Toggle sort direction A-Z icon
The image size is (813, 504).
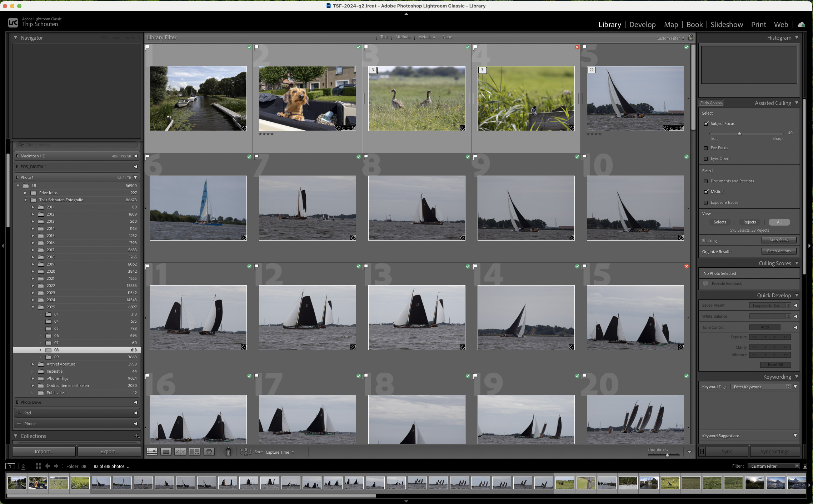point(246,452)
